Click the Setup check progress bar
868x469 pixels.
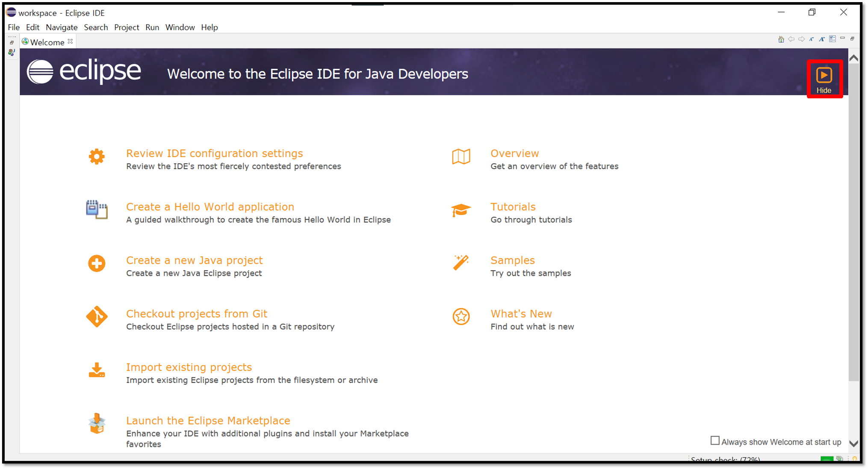click(x=827, y=459)
